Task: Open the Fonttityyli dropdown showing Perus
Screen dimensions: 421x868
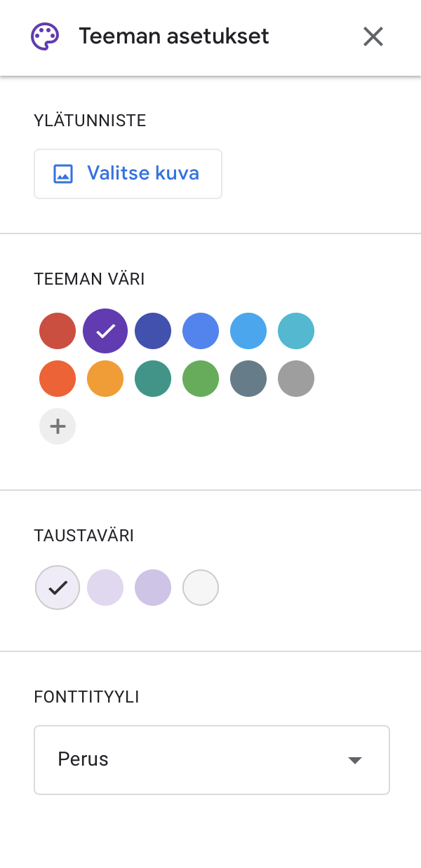Action: click(x=211, y=760)
